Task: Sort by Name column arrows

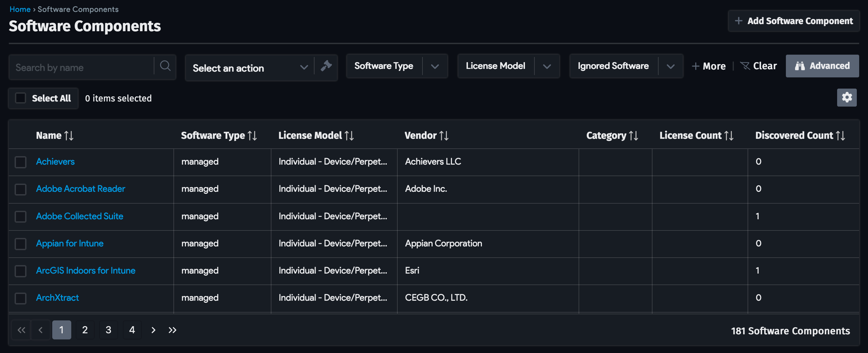Action: 69,136
